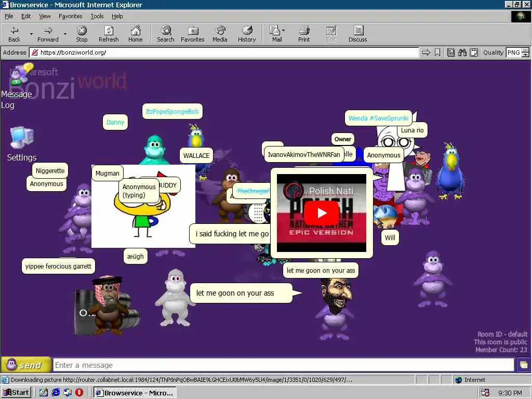Refresh the current page
Image resolution: width=532 pixels, height=399 pixels.
click(109, 34)
